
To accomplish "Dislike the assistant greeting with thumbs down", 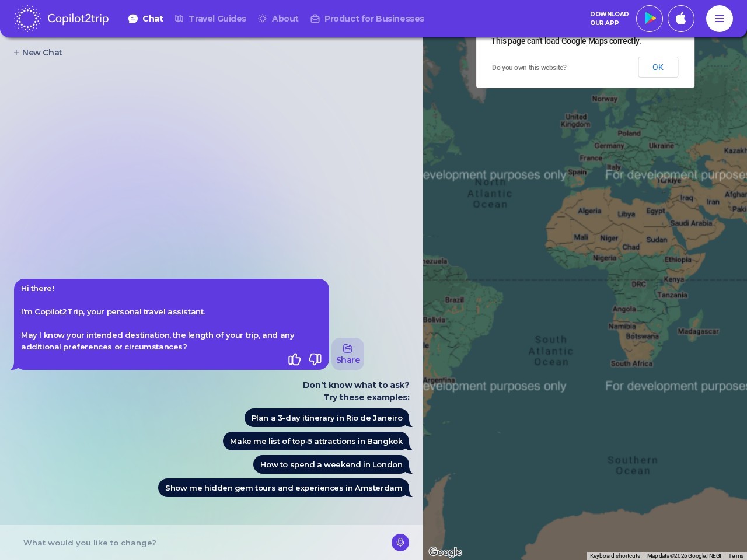I will pos(315,359).
